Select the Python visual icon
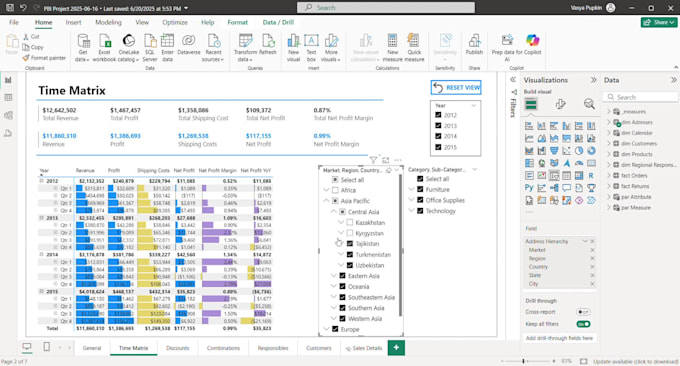 [x=529, y=188]
